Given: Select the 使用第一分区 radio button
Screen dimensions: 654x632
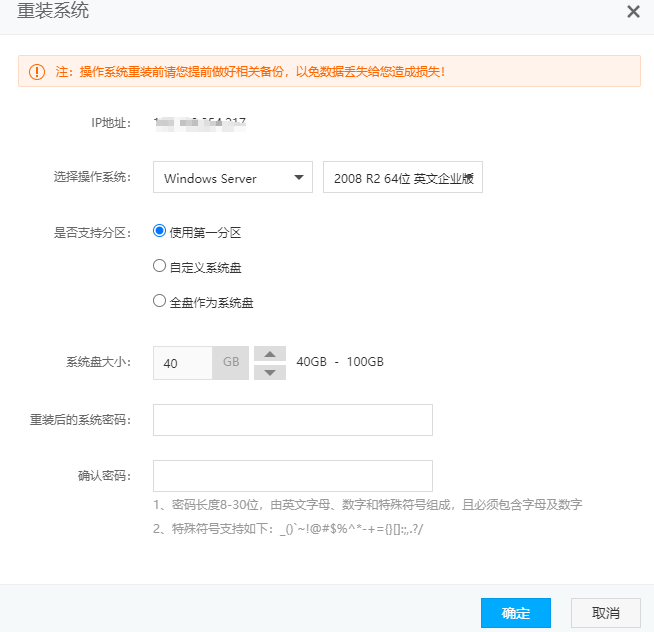Looking at the screenshot, I should pyautogui.click(x=159, y=231).
